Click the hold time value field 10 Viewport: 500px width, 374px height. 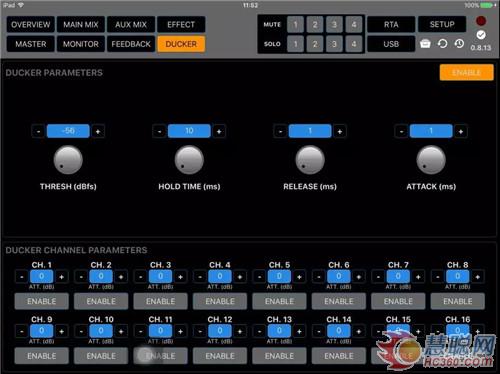(189, 131)
